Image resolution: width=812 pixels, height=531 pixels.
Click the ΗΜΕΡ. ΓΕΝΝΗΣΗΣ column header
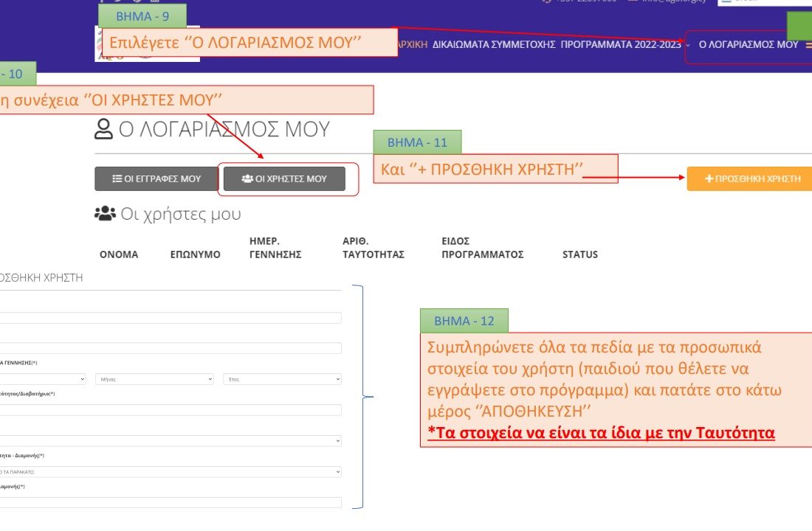coord(275,248)
